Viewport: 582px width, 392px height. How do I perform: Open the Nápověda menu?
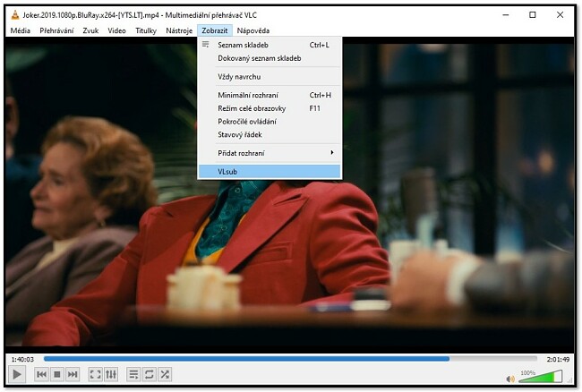coord(253,30)
